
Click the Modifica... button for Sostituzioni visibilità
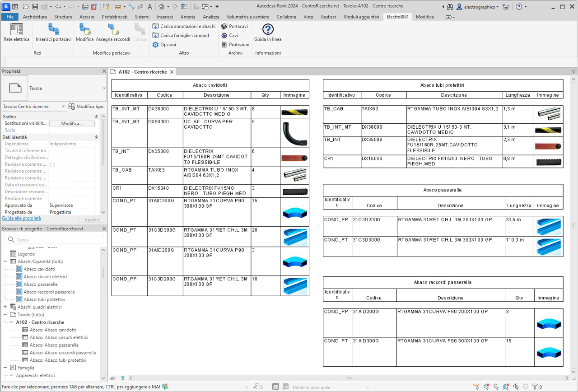tap(72, 123)
